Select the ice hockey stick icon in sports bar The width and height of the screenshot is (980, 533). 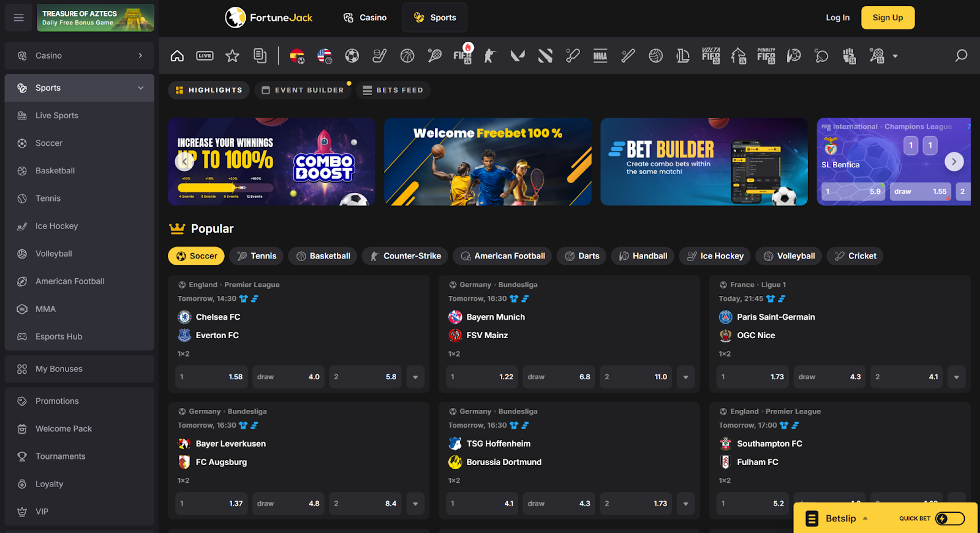click(380, 56)
